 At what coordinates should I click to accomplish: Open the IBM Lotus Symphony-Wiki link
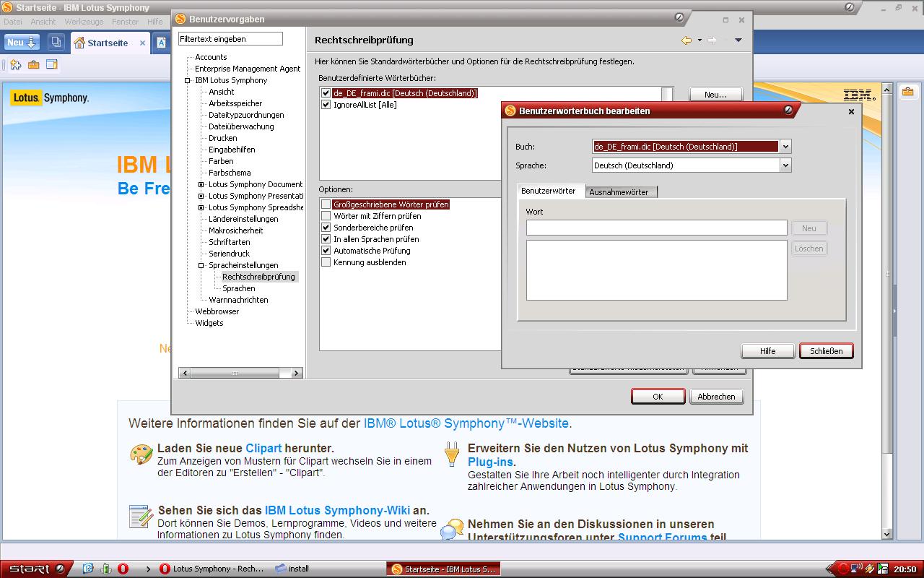pyautogui.click(x=337, y=511)
